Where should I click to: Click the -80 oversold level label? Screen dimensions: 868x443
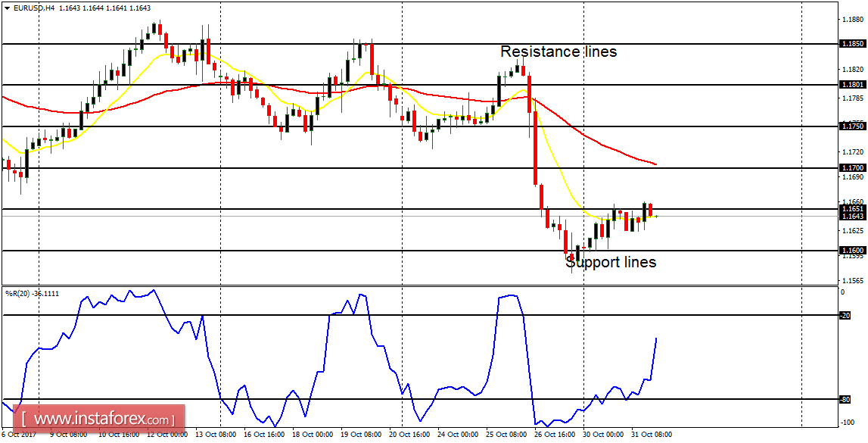coord(847,398)
